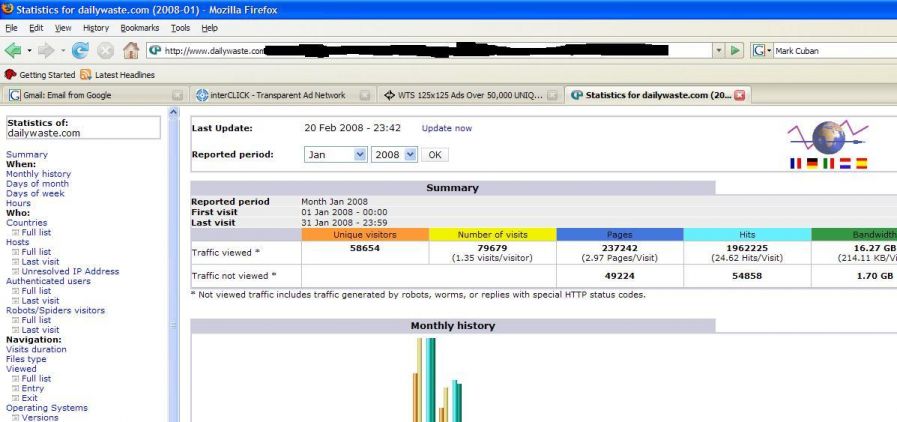This screenshot has width=897, height=422.
Task: Click the orange Unique visitors header
Action: (365, 234)
